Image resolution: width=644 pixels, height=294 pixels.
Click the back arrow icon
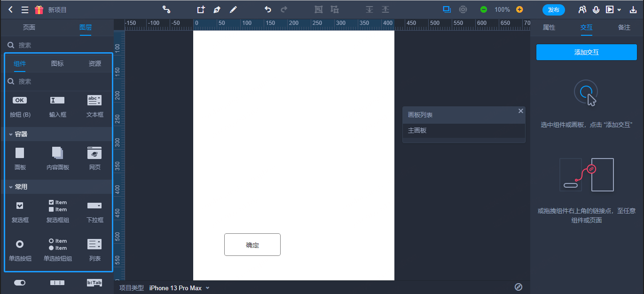(10, 9)
